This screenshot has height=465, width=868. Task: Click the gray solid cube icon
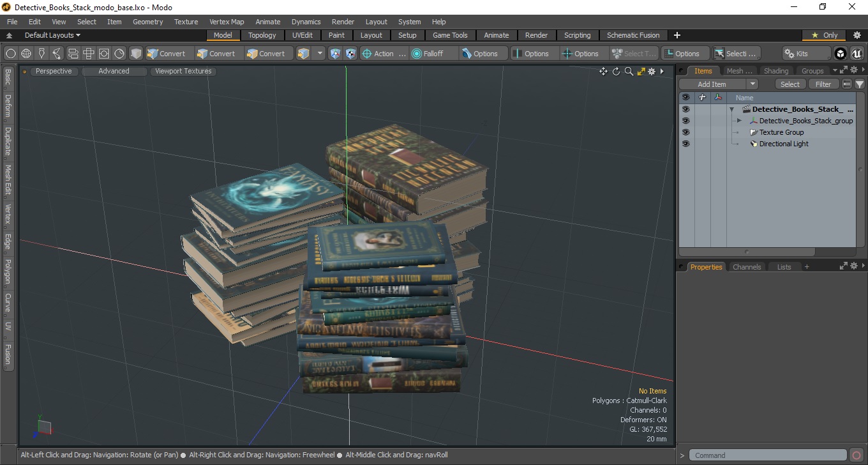pyautogui.click(x=136, y=54)
